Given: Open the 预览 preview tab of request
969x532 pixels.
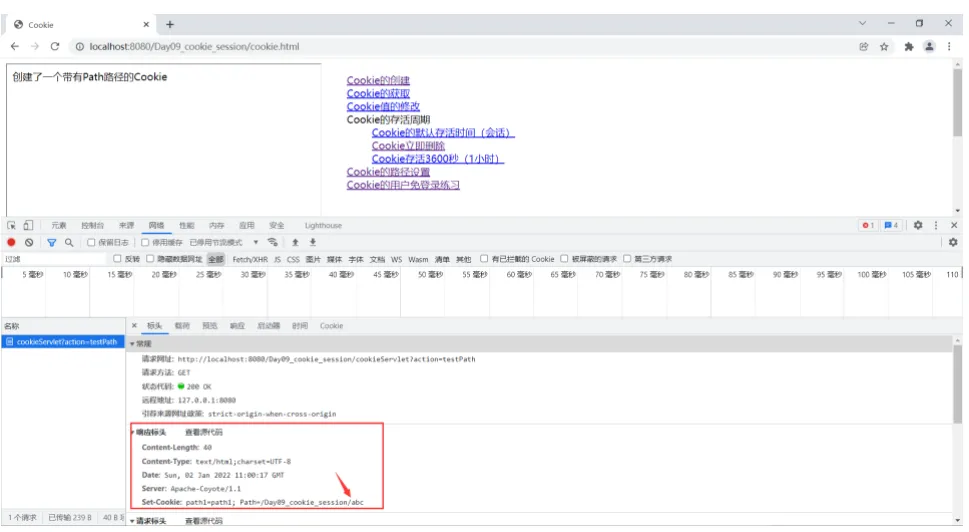Looking at the screenshot, I should click(x=209, y=326).
